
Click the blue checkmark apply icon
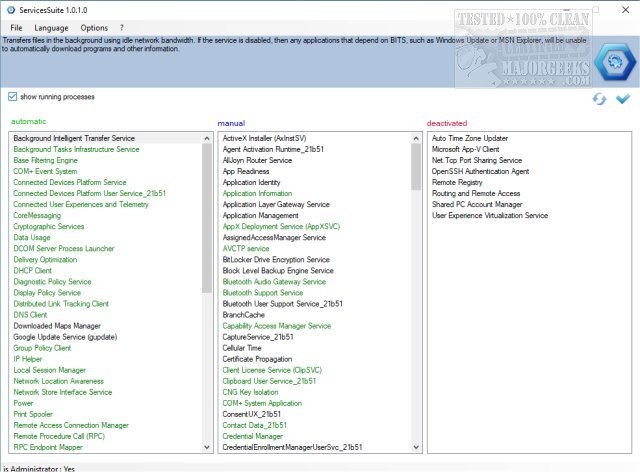[x=623, y=99]
